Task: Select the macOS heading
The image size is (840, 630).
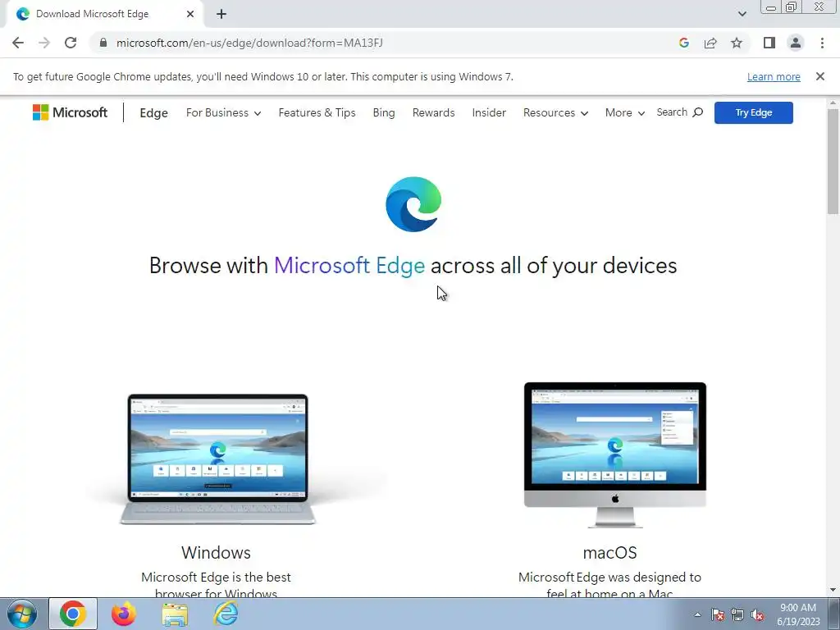Action: 609,552
